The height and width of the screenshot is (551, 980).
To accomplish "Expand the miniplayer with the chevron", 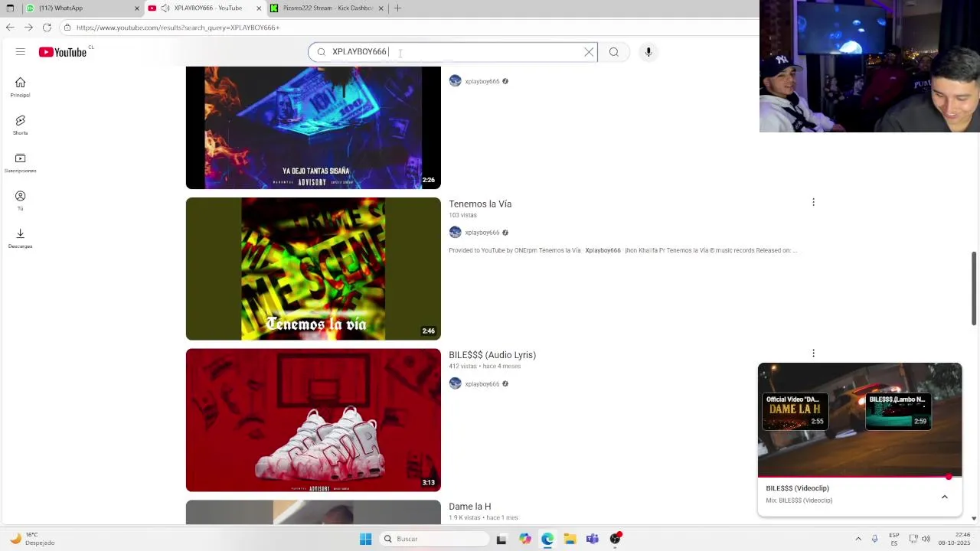I will [x=944, y=497].
